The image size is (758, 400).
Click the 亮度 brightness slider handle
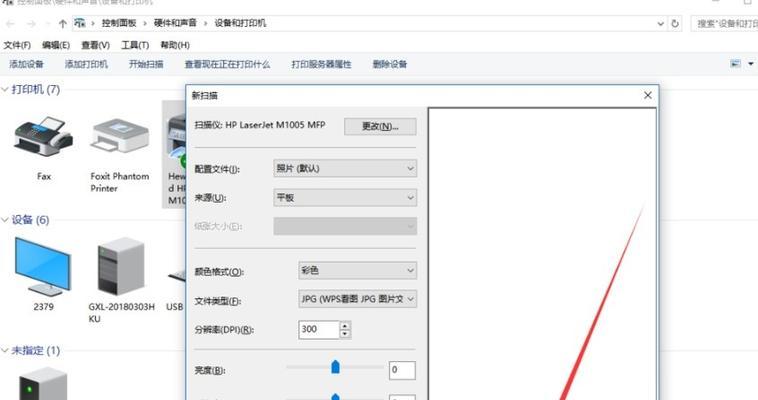coord(335,368)
